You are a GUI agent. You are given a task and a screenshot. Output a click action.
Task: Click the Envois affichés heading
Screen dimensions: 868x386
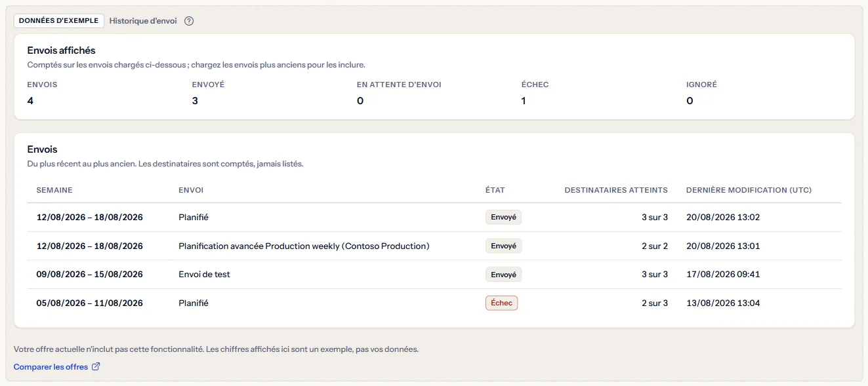[62, 50]
